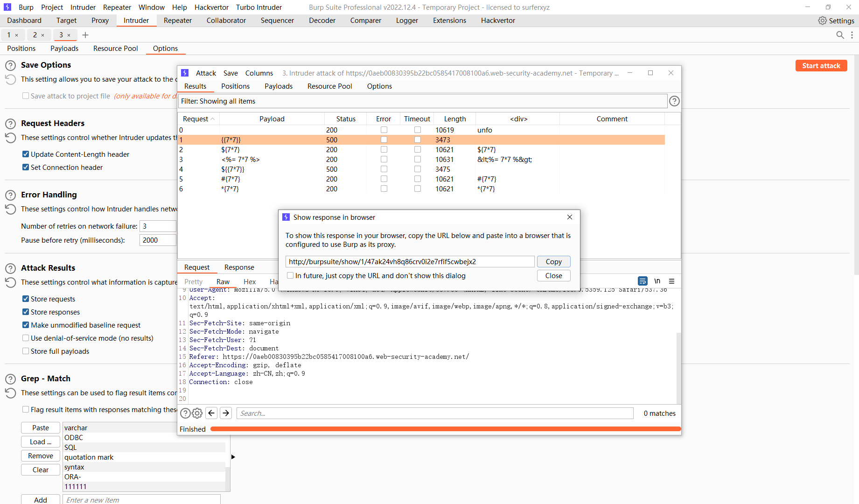Screen dimensions: 859x504
Task: Select result row with payload ${{7*7}}
Action: (421, 169)
